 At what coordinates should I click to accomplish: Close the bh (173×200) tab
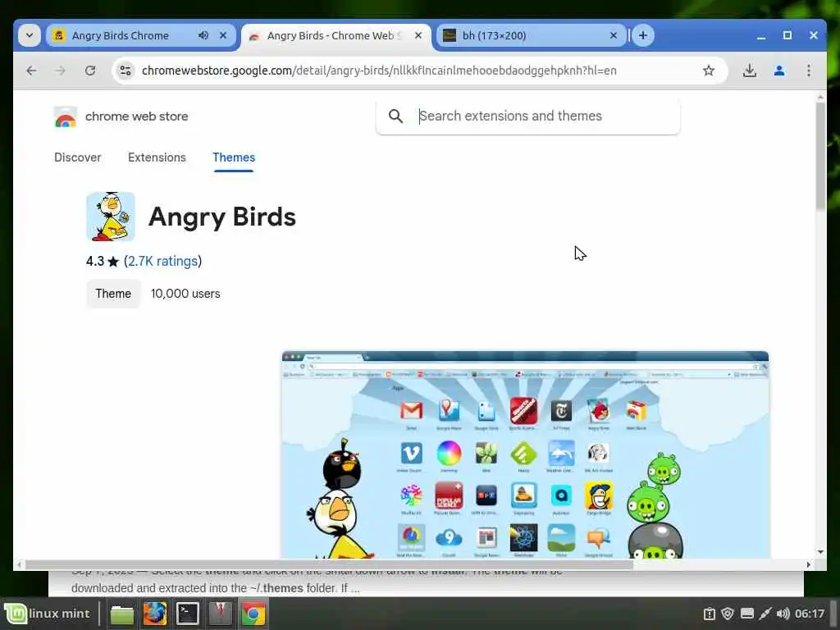click(614, 35)
